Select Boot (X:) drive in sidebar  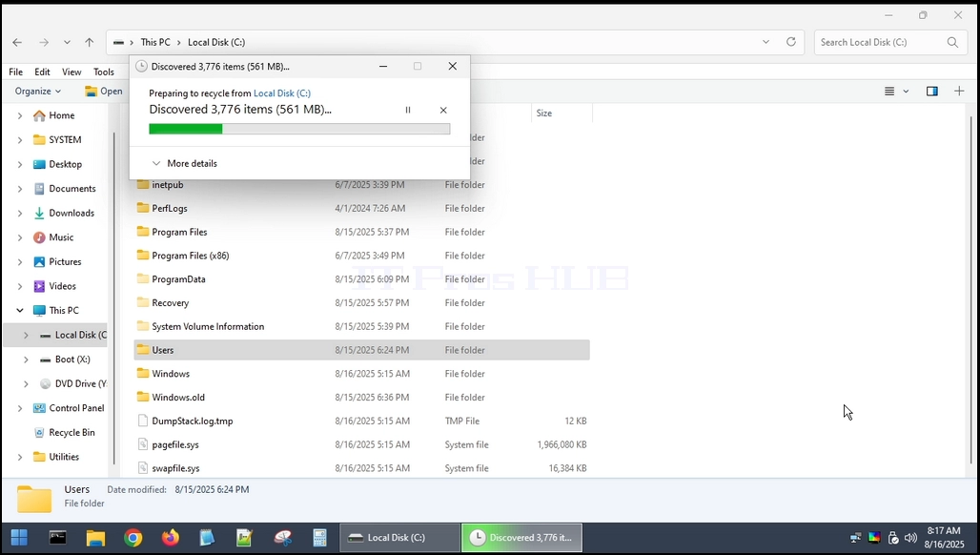pyautogui.click(x=71, y=360)
